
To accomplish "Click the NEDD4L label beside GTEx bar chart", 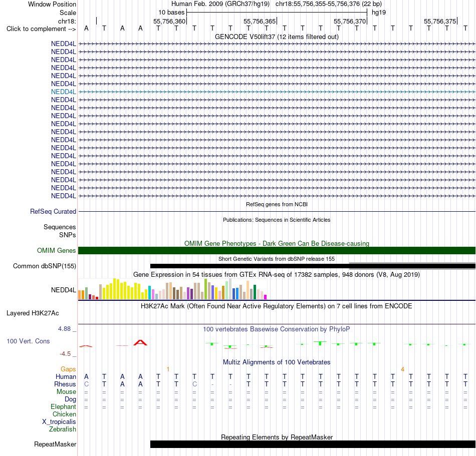I will [x=64, y=290].
